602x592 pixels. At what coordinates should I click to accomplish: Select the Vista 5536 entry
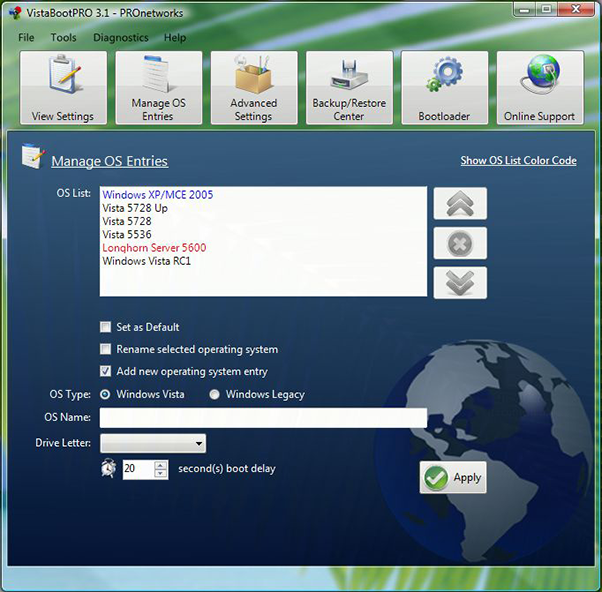[x=127, y=235]
